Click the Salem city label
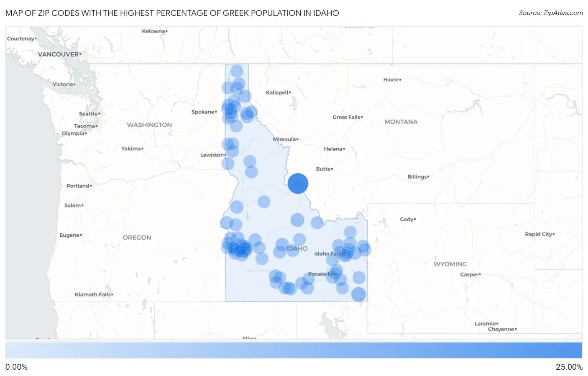 pyautogui.click(x=72, y=205)
